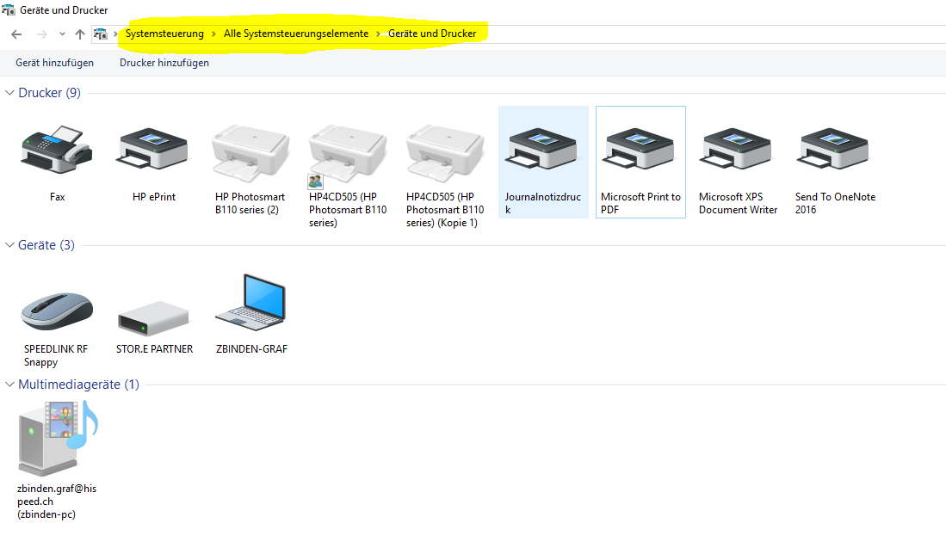Viewport: 946px width, 560px height.
Task: Expand breadcrumb arrow after Systemsteuerung
Action: pos(213,34)
